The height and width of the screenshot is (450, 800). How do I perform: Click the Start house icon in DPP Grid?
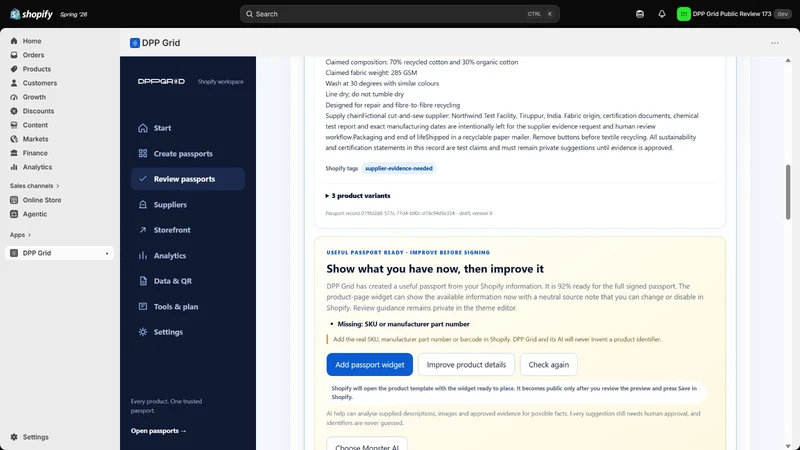(143, 128)
